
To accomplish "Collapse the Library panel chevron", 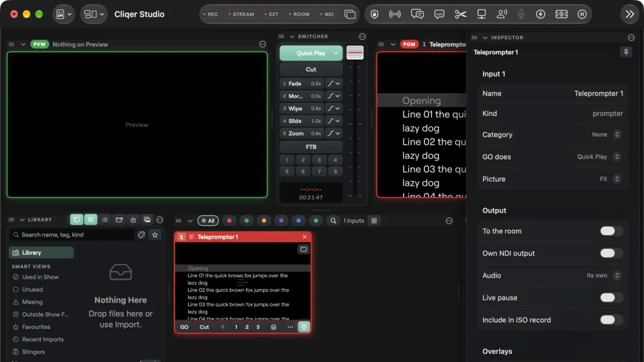I will coord(23,220).
